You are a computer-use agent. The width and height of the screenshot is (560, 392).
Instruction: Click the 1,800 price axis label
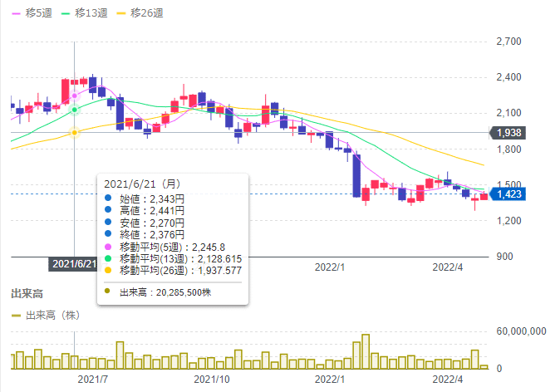pyautogui.click(x=508, y=149)
